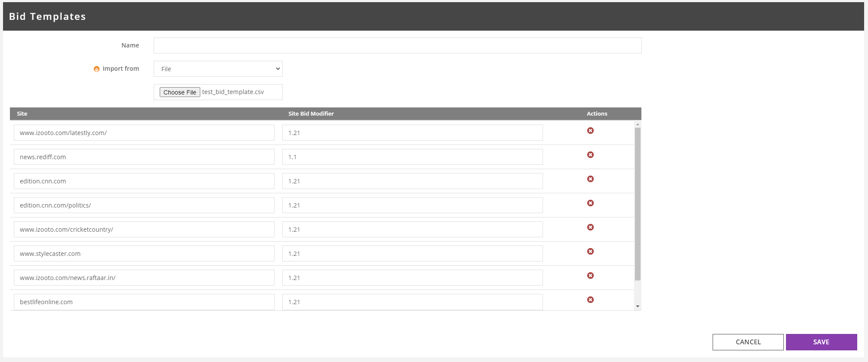Click the site field containing www.stylecaster.com
The width and height of the screenshot is (868, 362).
click(144, 254)
